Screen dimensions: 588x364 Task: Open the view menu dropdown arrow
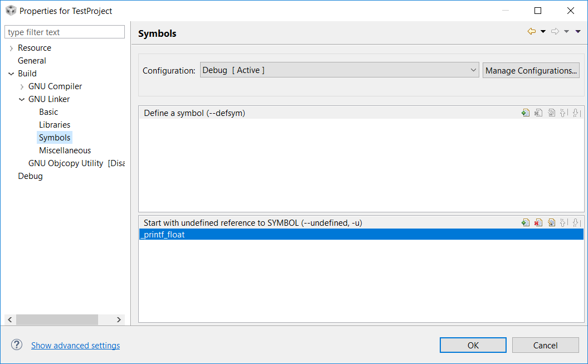tap(578, 32)
